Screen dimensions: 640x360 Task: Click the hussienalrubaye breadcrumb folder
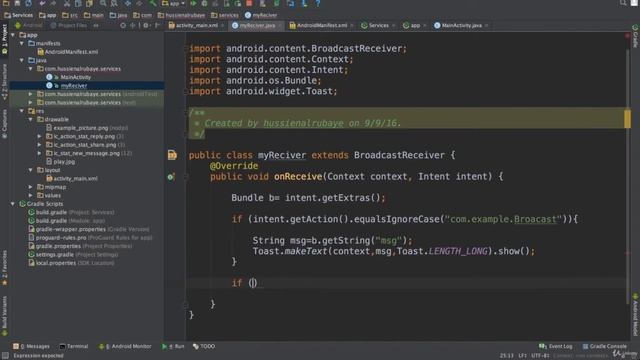[x=181, y=15]
